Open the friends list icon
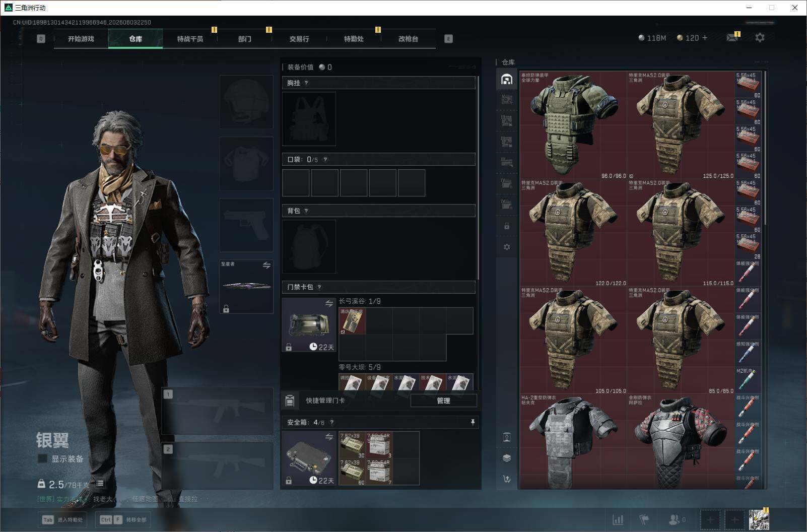The width and height of the screenshot is (807, 532). pyautogui.click(x=677, y=519)
